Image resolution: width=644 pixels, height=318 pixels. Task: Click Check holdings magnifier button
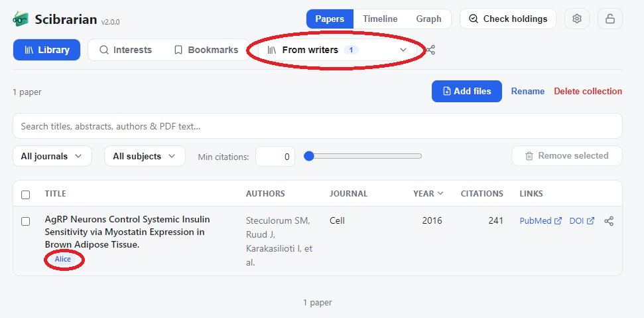coord(508,19)
